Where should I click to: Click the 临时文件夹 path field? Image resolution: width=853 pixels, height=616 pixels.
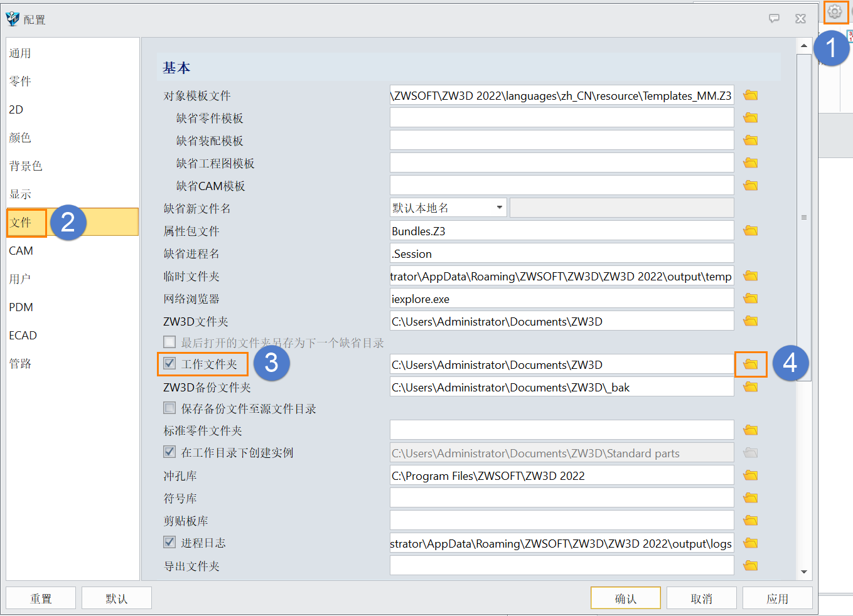(562, 276)
